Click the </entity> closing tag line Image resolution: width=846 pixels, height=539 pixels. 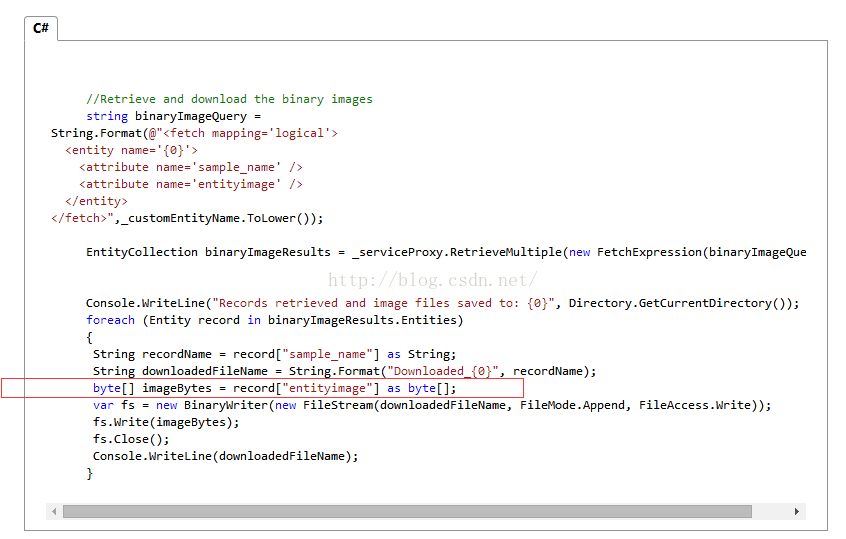click(97, 201)
